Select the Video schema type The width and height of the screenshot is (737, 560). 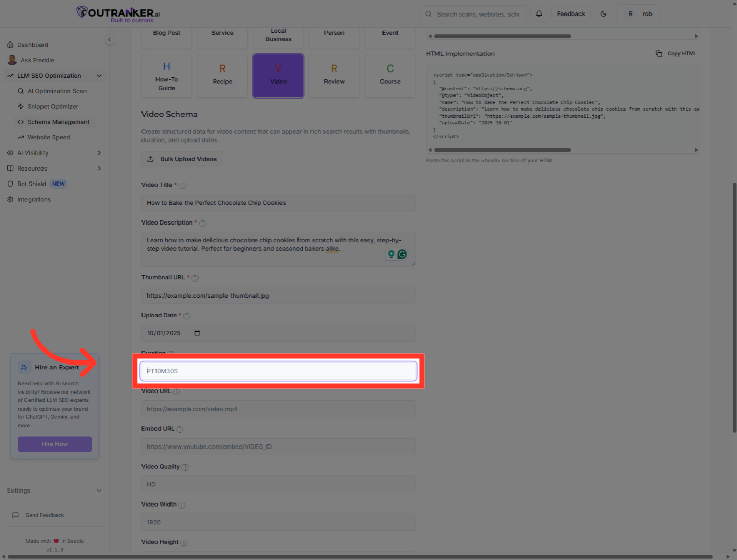point(278,76)
